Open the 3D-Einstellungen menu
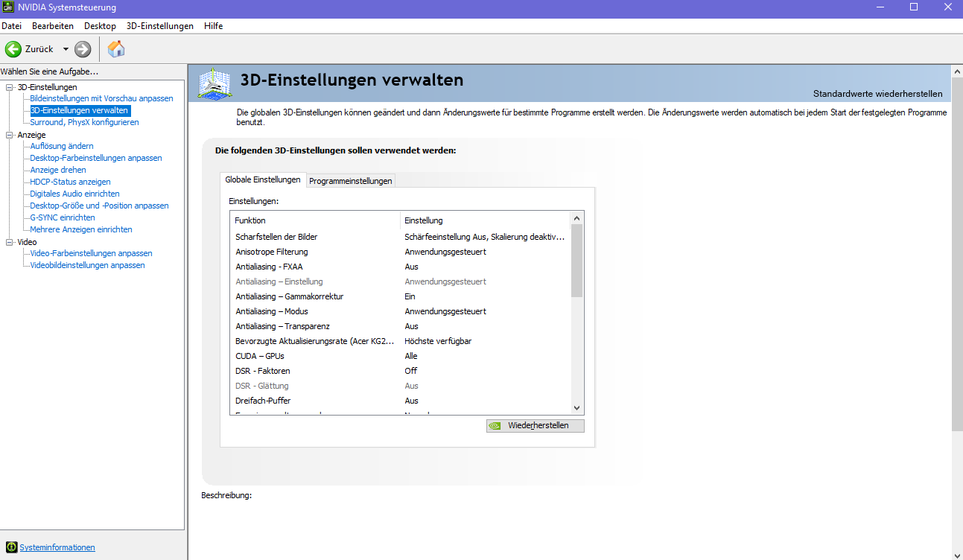This screenshot has width=963, height=560. tap(159, 26)
